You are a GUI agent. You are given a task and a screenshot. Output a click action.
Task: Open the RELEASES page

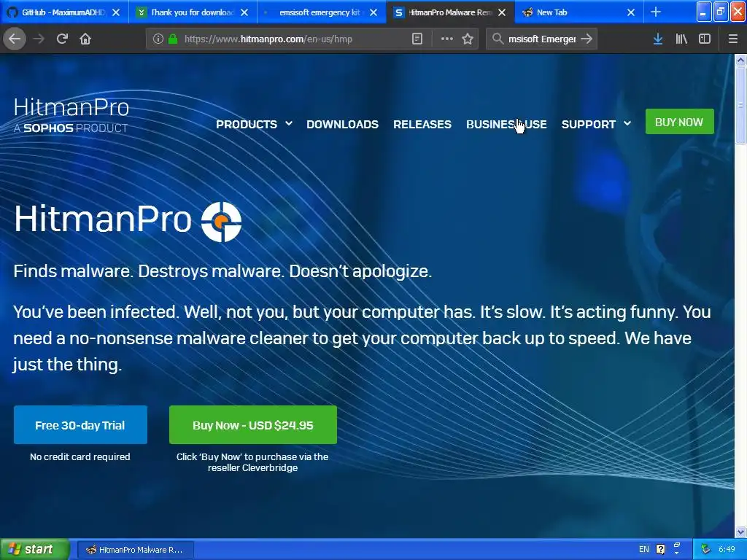[422, 124]
